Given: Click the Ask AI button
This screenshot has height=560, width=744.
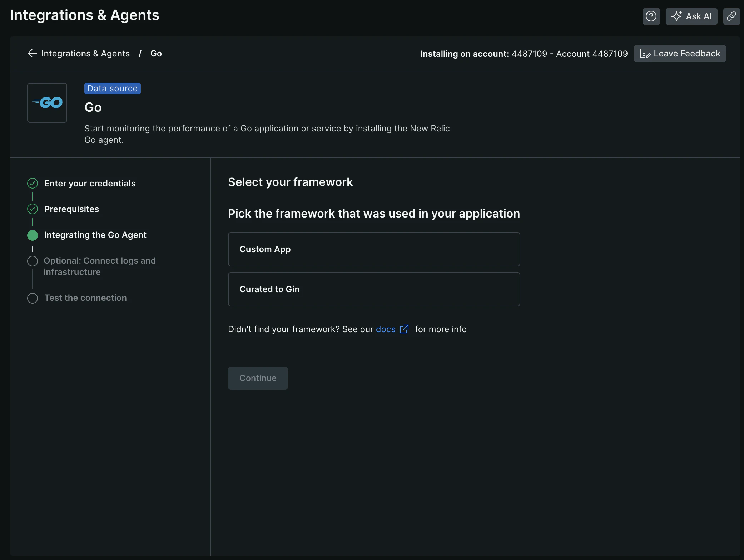Looking at the screenshot, I should (691, 16).
